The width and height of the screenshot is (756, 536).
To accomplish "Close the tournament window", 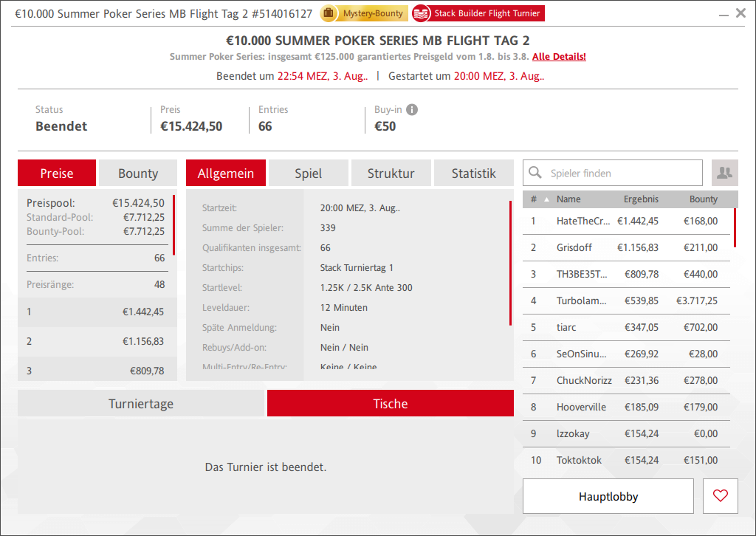I will [740, 13].
